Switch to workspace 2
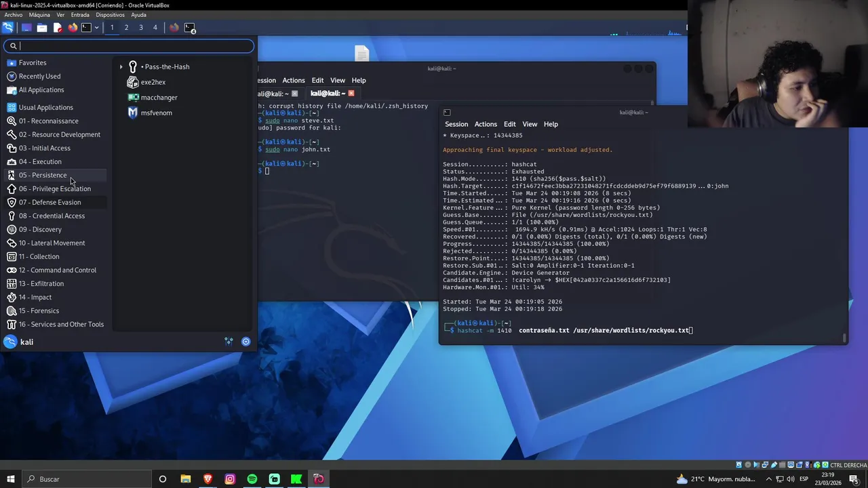The height and width of the screenshot is (488, 868). 126,28
